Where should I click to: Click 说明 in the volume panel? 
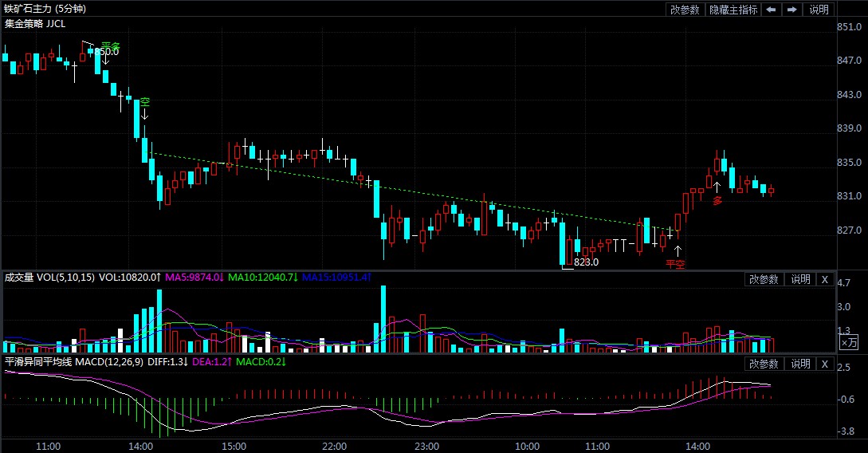[799, 279]
